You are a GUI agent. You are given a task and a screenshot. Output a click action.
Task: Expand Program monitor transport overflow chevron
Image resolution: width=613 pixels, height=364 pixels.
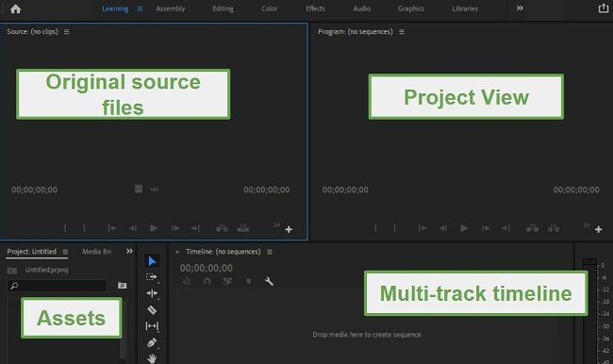coord(587,224)
